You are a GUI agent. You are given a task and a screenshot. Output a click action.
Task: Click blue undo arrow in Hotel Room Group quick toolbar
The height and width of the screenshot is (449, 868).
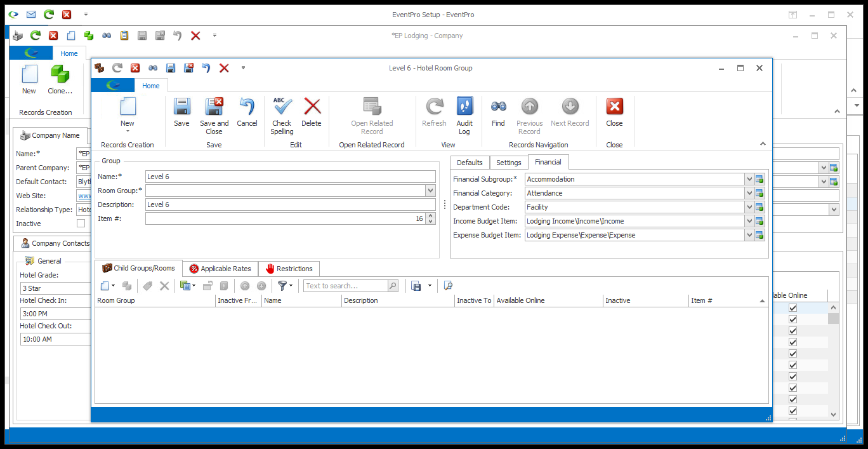click(206, 68)
